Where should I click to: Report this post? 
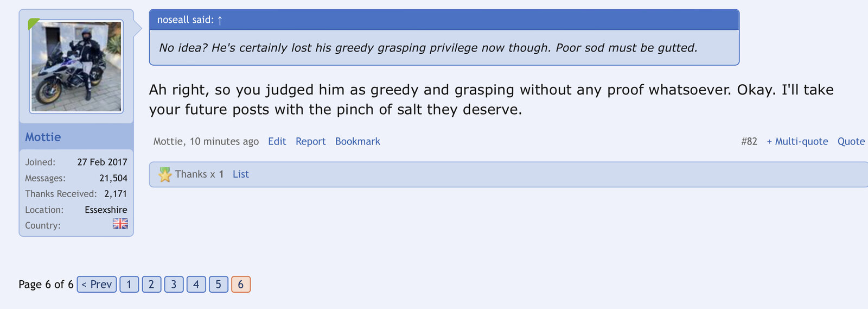coord(310,141)
